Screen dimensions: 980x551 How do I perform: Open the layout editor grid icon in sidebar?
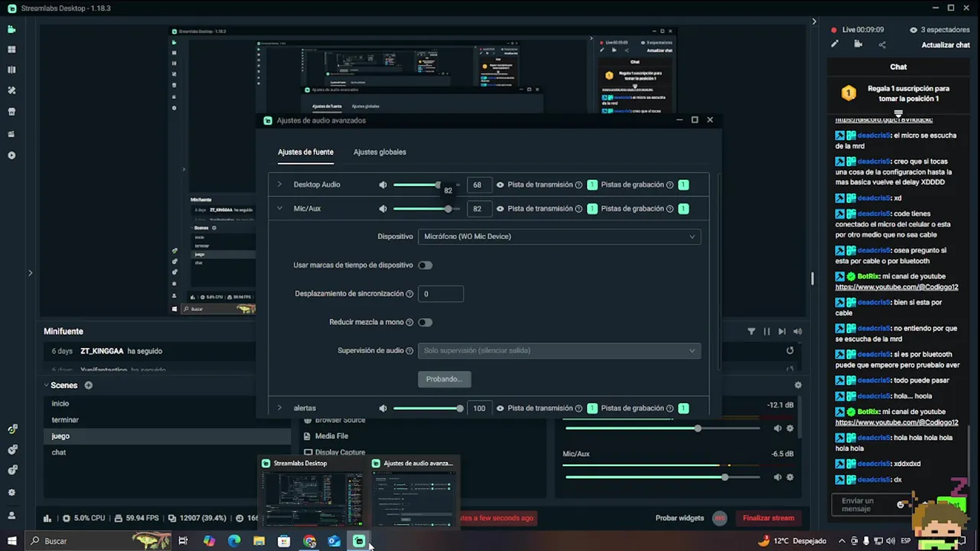[x=11, y=50]
